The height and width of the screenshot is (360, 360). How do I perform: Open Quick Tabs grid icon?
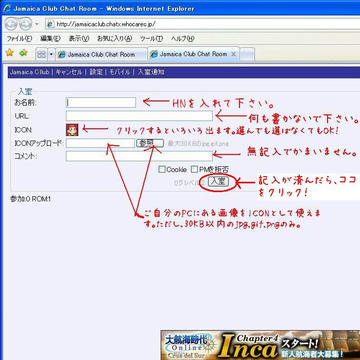(41, 54)
